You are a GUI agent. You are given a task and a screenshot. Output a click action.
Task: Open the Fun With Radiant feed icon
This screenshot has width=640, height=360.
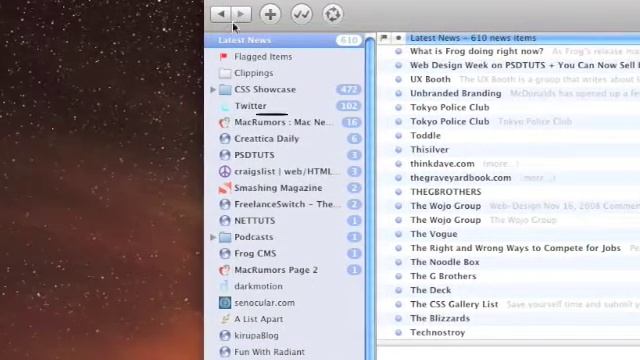pyautogui.click(x=224, y=352)
